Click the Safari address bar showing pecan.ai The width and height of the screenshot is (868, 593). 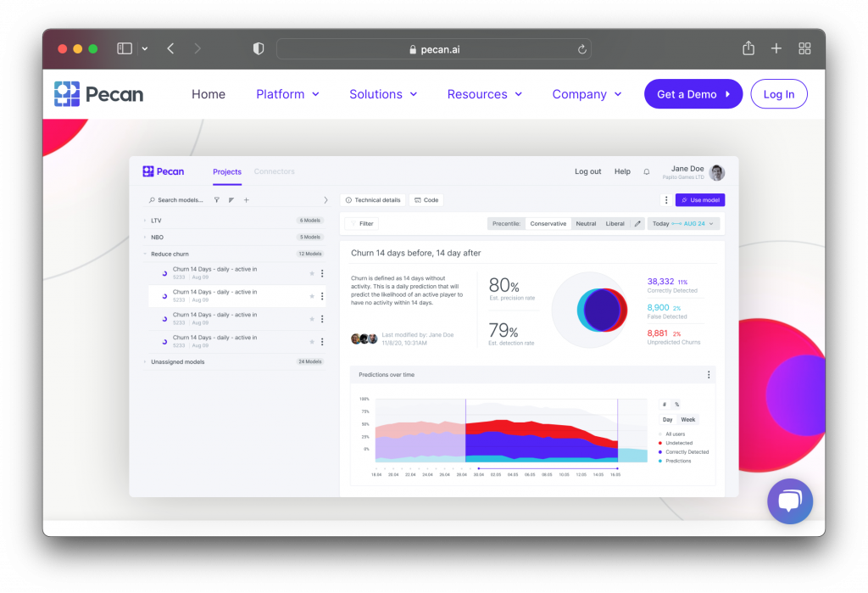click(434, 48)
